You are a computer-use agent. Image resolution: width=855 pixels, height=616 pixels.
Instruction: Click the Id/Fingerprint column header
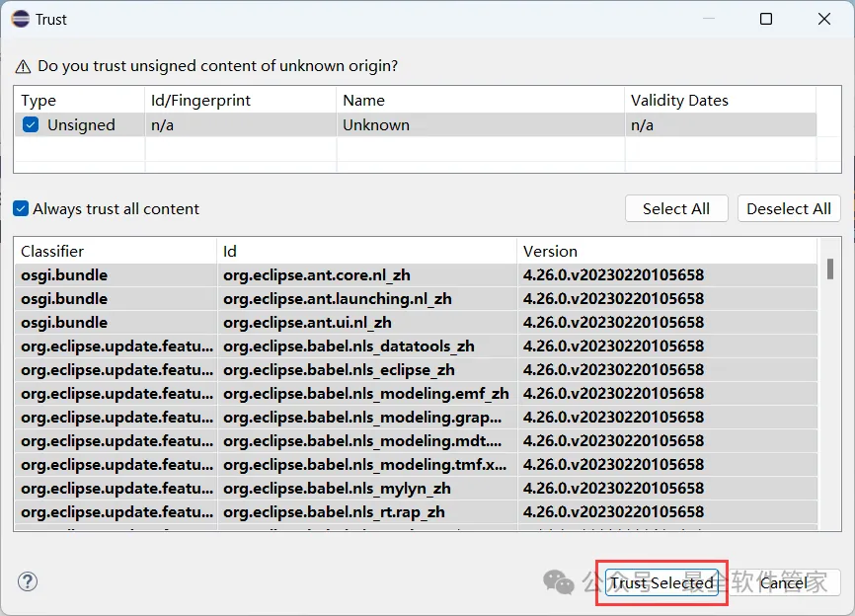pyautogui.click(x=241, y=101)
